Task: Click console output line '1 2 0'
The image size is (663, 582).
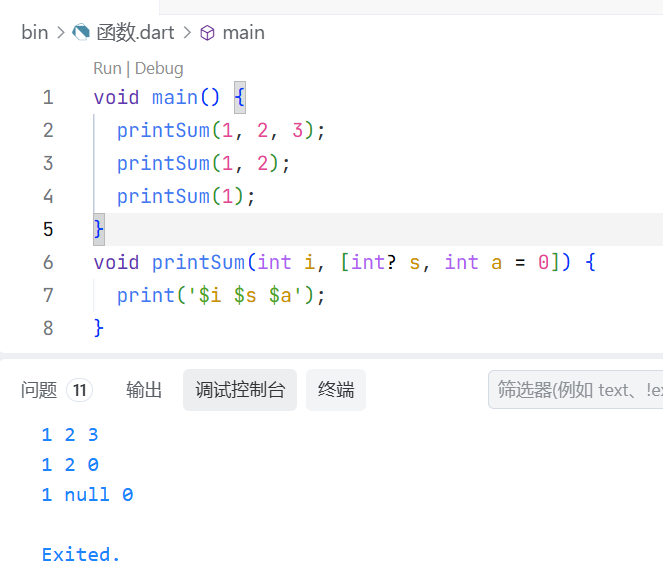Action: pos(70,465)
